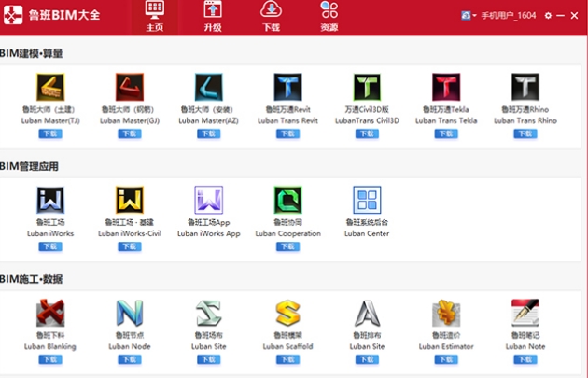This screenshot has width=588, height=378.
Task: Switch to the 升级 tab
Action: (x=213, y=17)
